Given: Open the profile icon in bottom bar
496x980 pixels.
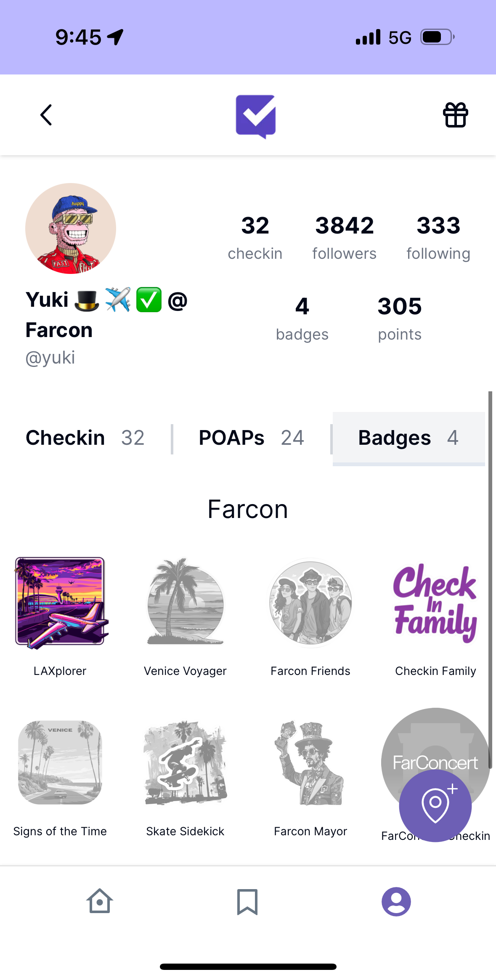Looking at the screenshot, I should point(396,901).
